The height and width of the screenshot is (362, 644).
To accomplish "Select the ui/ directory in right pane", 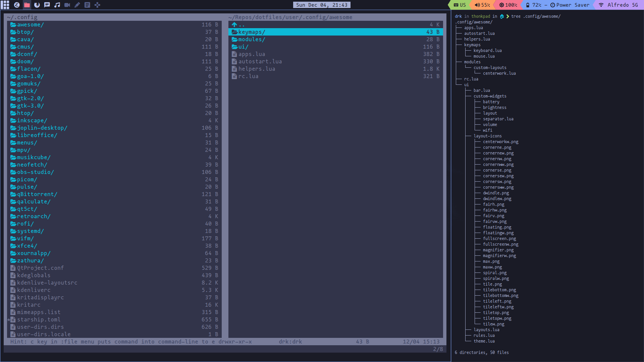I will tap(336, 47).
